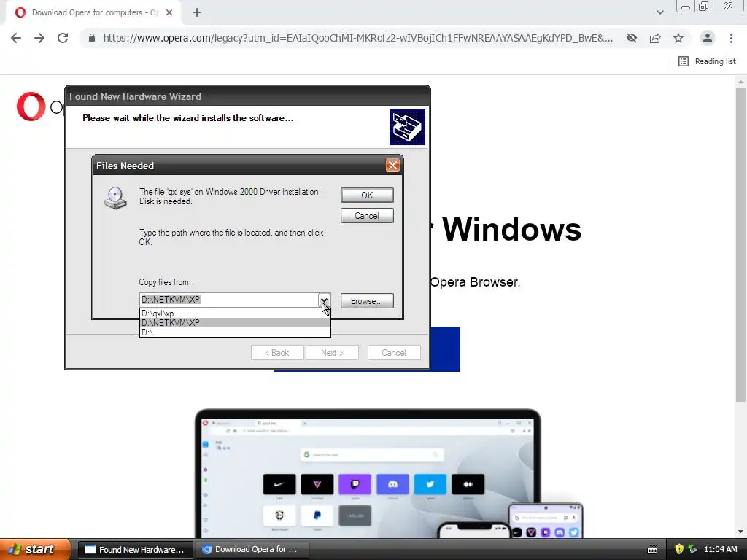Click the scrollbar down arrow
The height and width of the screenshot is (560, 747).
(740, 532)
